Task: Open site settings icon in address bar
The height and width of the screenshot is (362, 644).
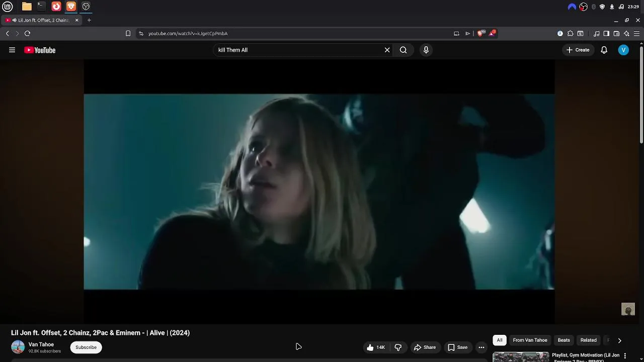Action: point(141,33)
